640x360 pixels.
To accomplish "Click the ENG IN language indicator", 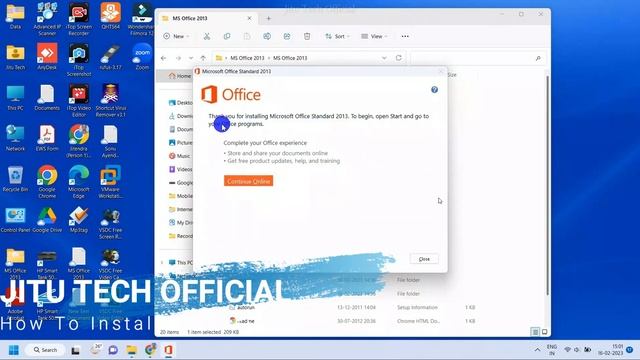I will pyautogui.click(x=552, y=350).
